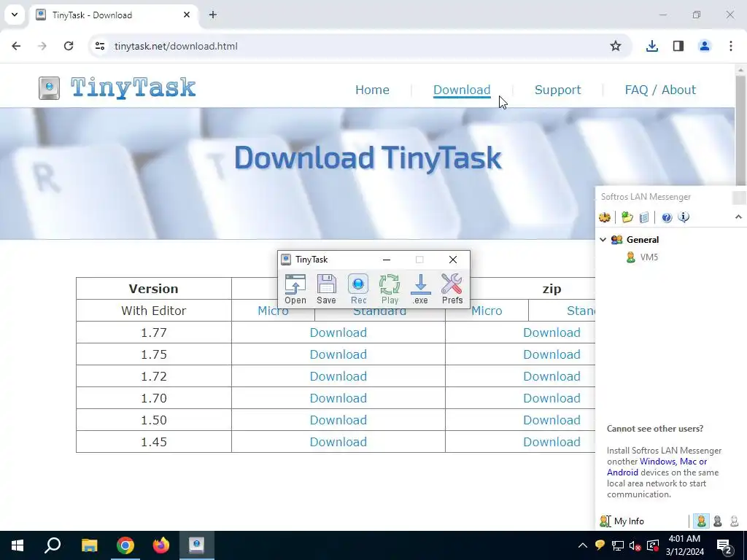Collapse the Softros toolbar chevron
747x560 pixels.
pos(738,217)
